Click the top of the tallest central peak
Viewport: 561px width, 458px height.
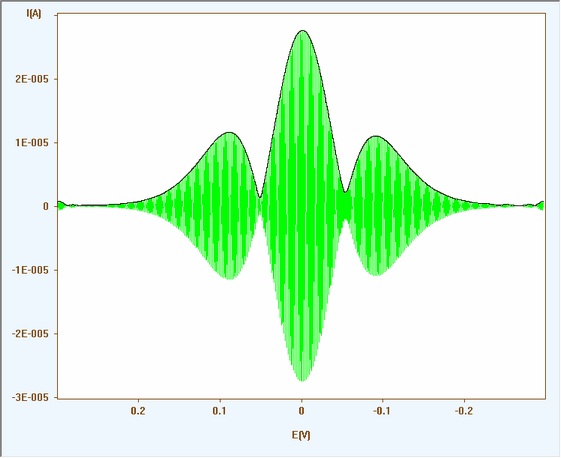303,31
